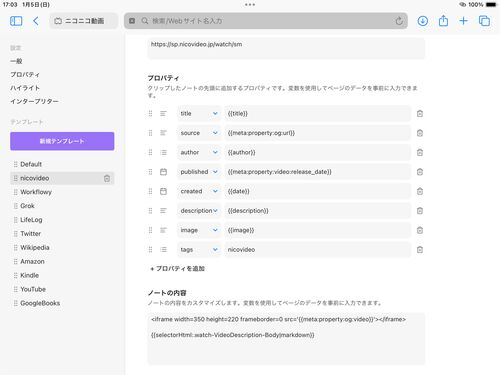Go back with the browser back arrow

(x=36, y=21)
